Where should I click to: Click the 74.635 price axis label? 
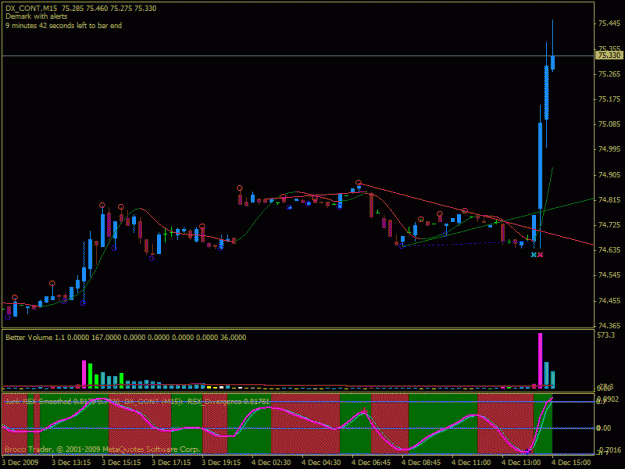pyautogui.click(x=609, y=250)
